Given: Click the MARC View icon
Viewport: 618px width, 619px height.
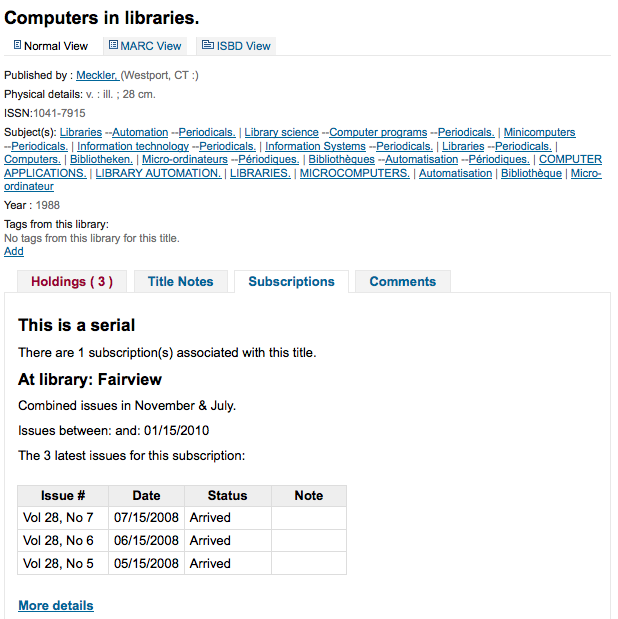Looking at the screenshot, I should click(x=113, y=45).
